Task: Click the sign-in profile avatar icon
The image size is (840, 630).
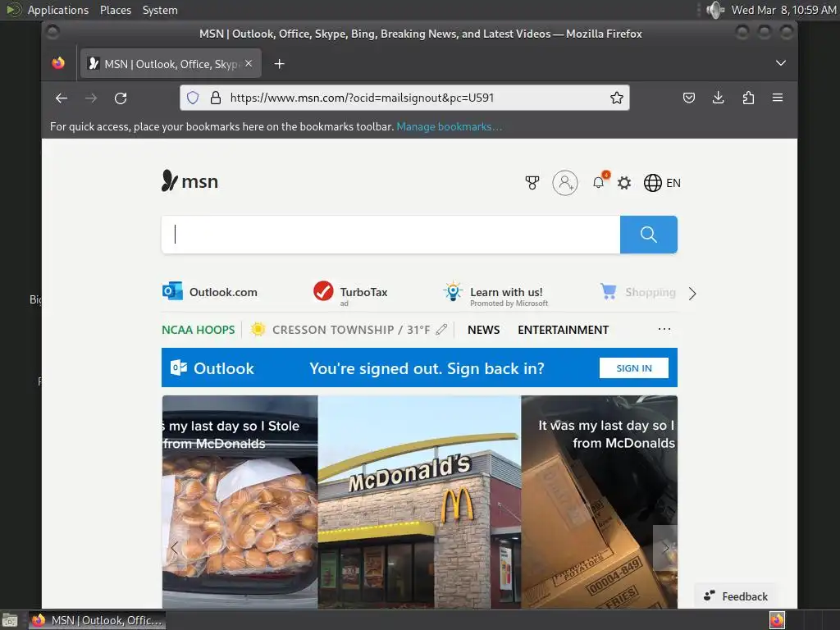Action: (x=565, y=183)
